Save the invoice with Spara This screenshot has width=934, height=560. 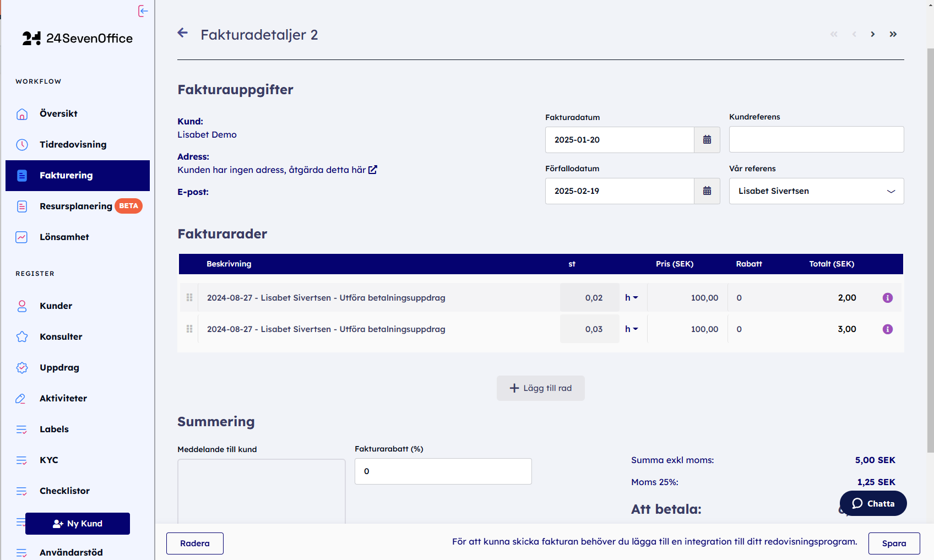[x=894, y=543]
